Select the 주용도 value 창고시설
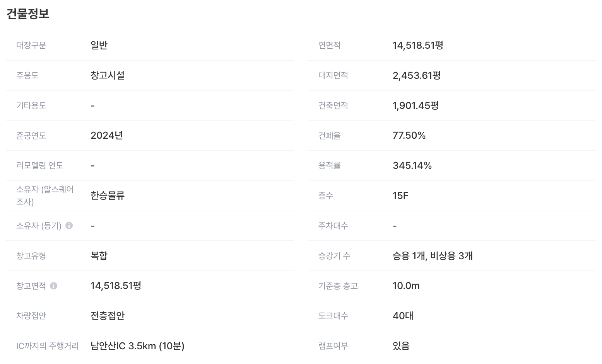Screen dimensions: 602x364 (108, 75)
